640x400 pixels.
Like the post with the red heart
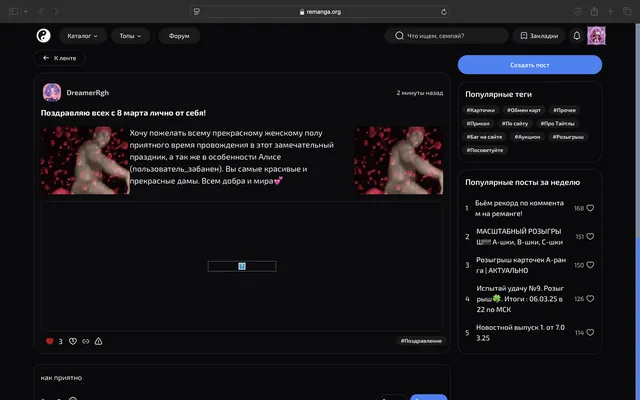coord(50,341)
